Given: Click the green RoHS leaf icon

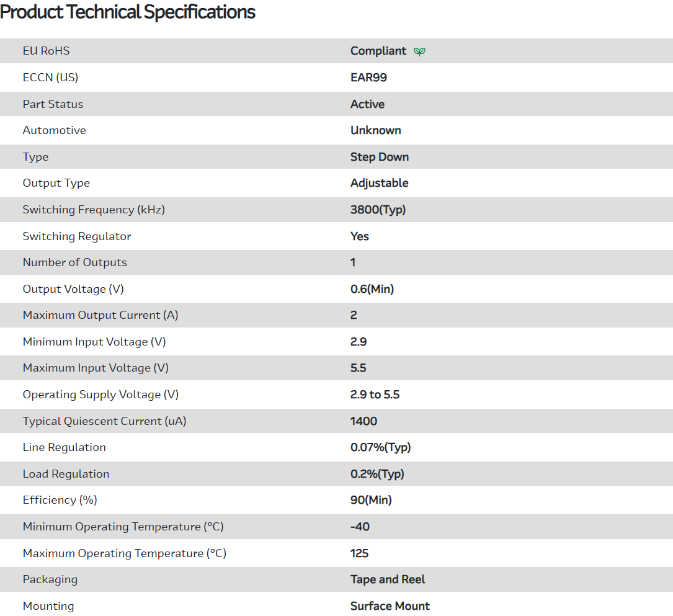Looking at the screenshot, I should click(419, 51).
